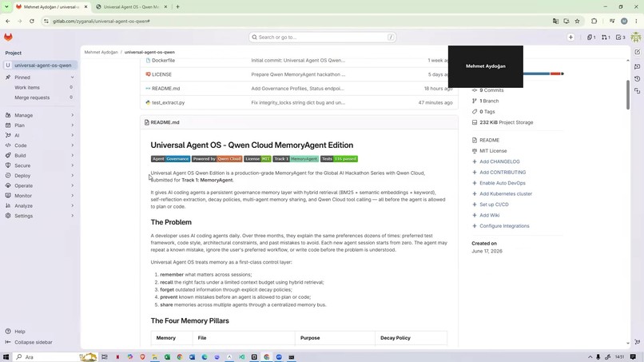Expand the AI sidebar menu
Viewport: 644px width, 362px height.
click(x=39, y=135)
